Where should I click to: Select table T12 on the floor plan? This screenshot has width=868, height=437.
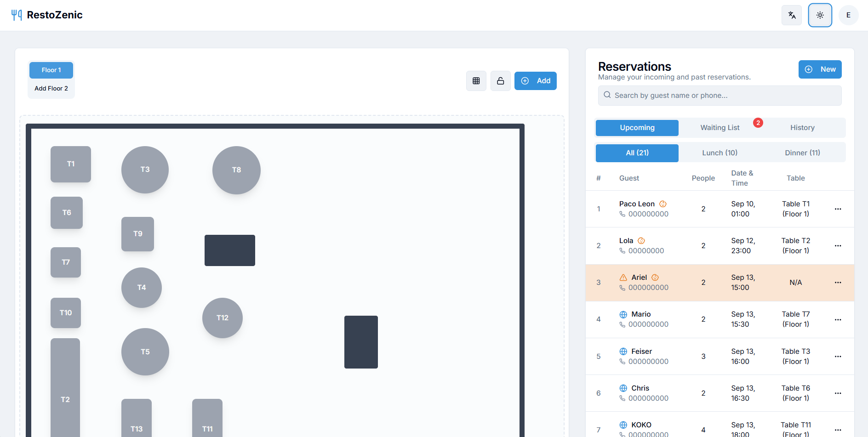point(223,318)
